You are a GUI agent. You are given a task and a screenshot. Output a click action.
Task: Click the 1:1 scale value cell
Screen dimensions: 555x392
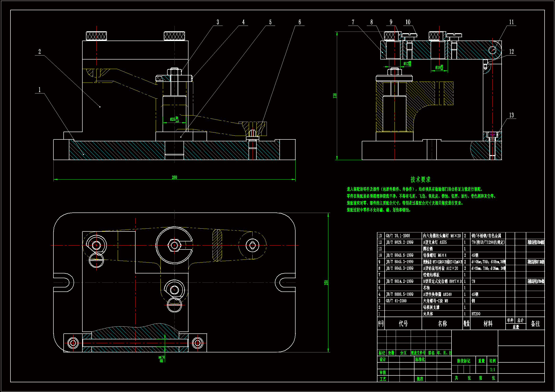click(492, 370)
